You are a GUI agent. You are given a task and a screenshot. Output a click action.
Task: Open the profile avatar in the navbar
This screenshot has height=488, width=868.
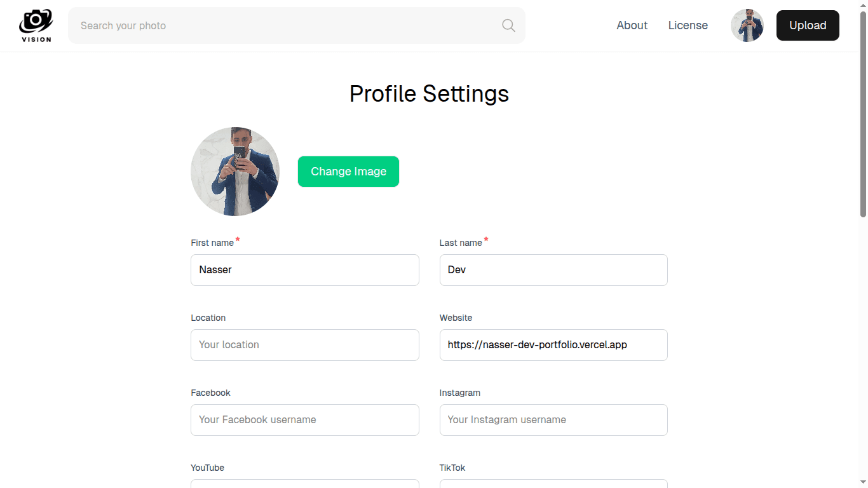pos(747,25)
